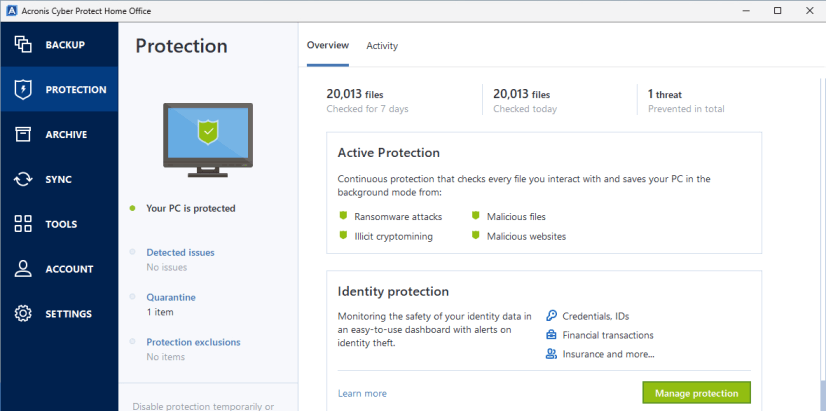
Task: Click the Learn more link
Action: (362, 393)
